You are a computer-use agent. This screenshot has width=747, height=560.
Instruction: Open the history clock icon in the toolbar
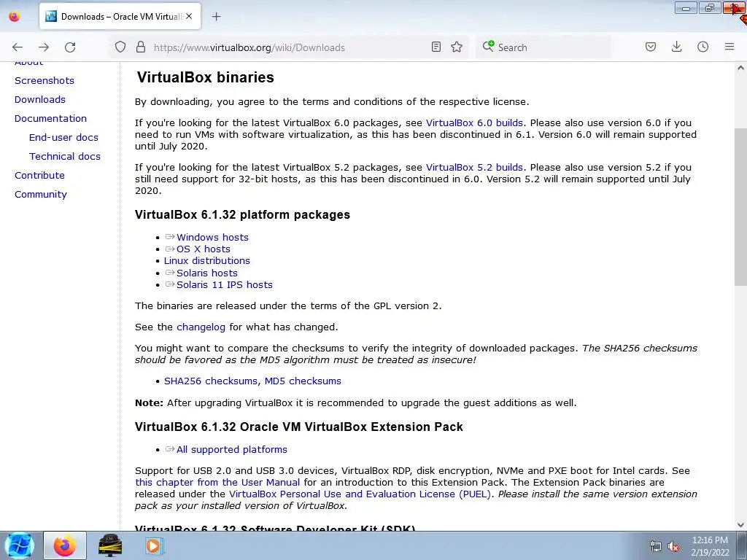pyautogui.click(x=703, y=47)
